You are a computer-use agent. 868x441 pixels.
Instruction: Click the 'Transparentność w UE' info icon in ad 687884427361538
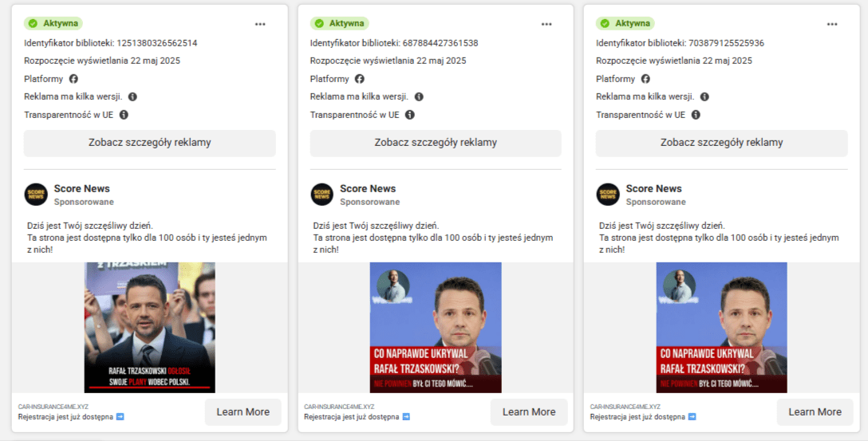pyautogui.click(x=409, y=115)
